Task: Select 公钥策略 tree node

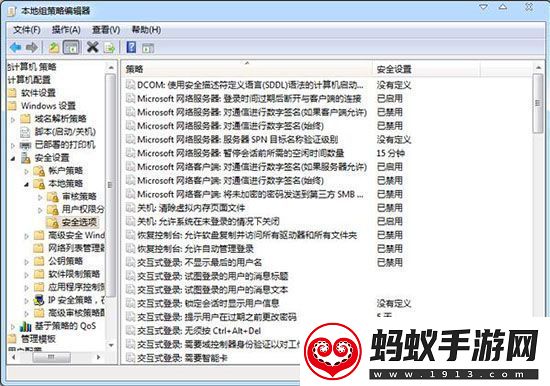Action: (x=65, y=261)
